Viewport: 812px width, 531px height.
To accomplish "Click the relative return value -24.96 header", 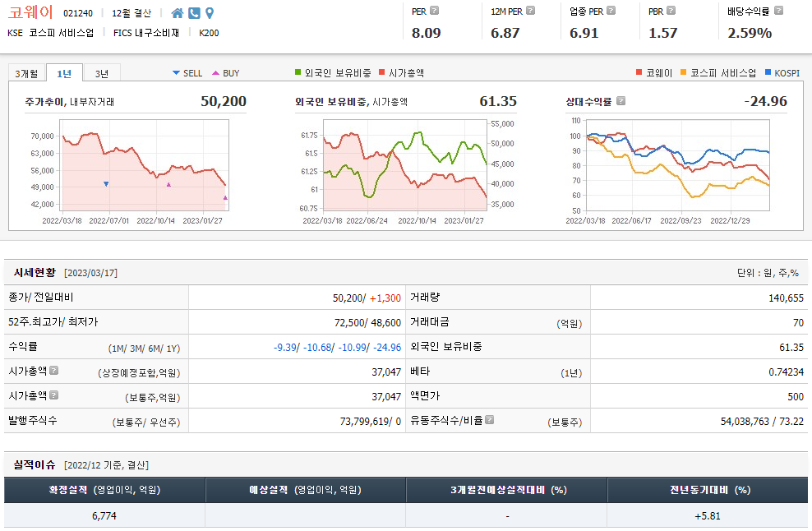I will click(765, 101).
